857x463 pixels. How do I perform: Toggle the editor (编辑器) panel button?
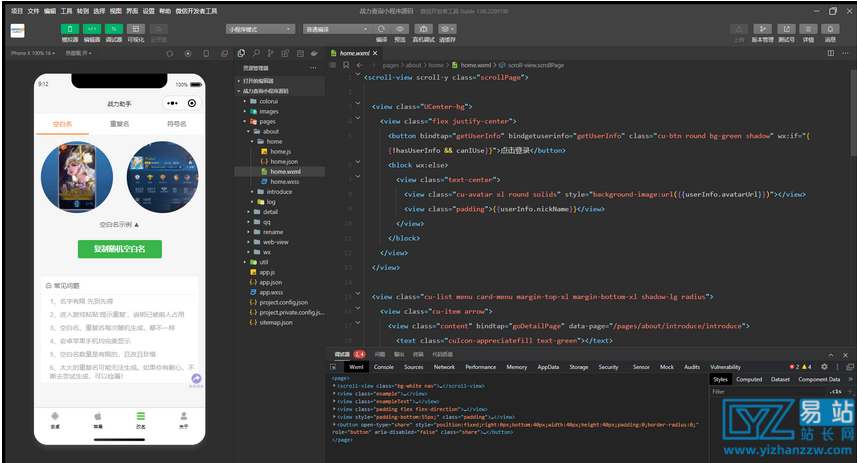(92, 29)
